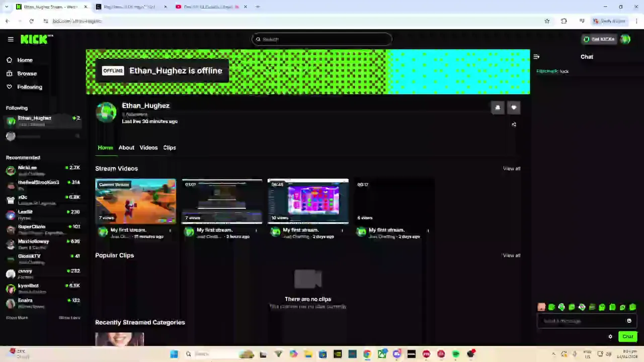Viewport: 644px width, 362px height.
Task: Go to Home in the sidebar
Action: click(25, 60)
